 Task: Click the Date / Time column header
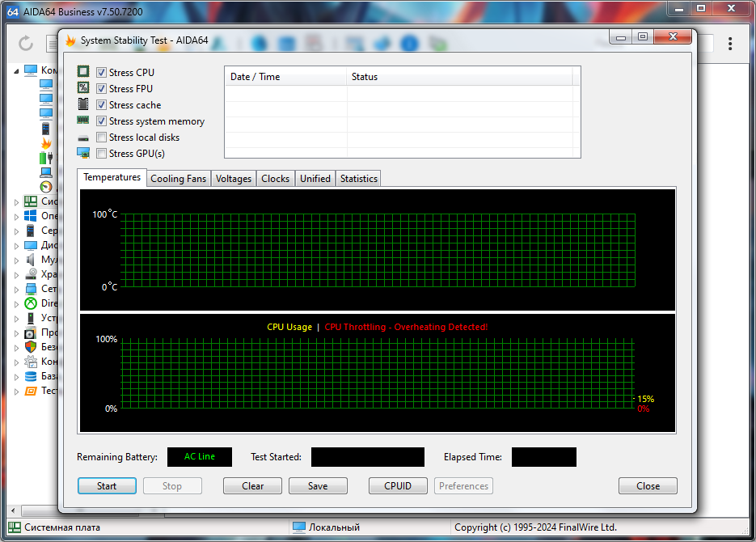coord(286,77)
